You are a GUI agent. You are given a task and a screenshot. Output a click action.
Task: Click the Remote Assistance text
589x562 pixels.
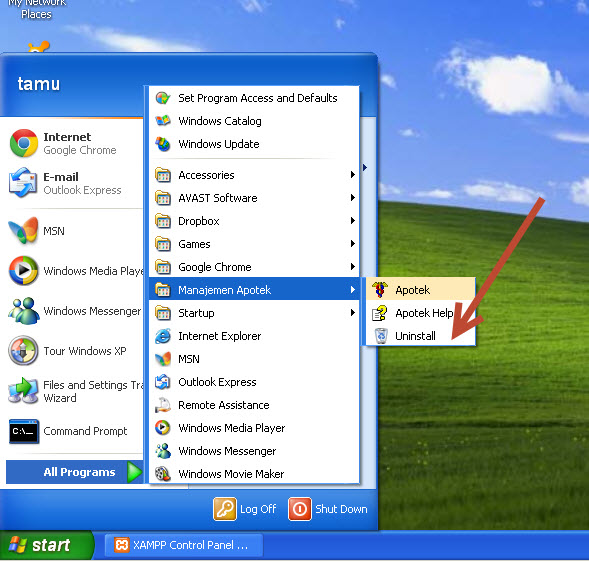pyautogui.click(x=224, y=405)
